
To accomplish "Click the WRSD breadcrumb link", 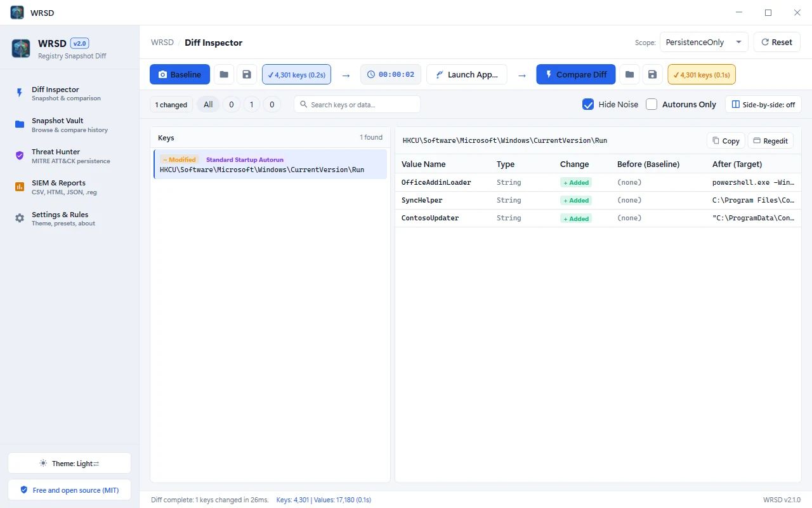I will coord(162,43).
